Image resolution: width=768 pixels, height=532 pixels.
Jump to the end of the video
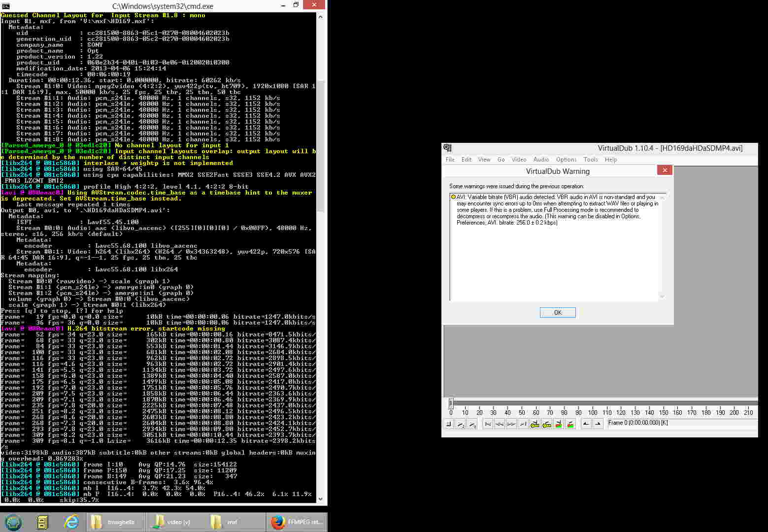click(523, 424)
